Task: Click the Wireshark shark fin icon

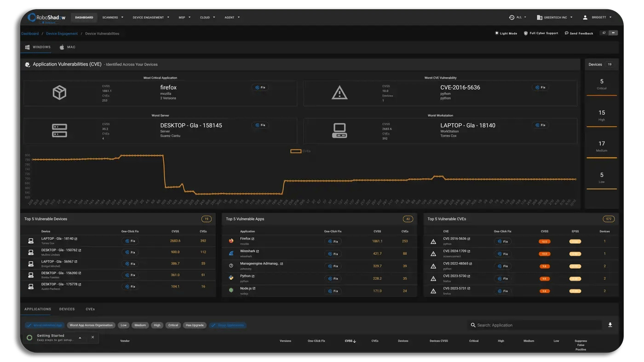Action: pyautogui.click(x=231, y=253)
